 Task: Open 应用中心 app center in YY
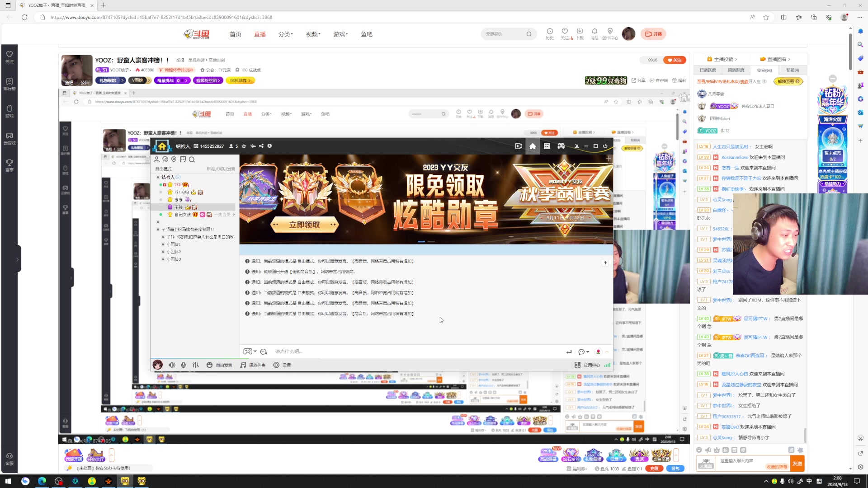tap(587, 365)
